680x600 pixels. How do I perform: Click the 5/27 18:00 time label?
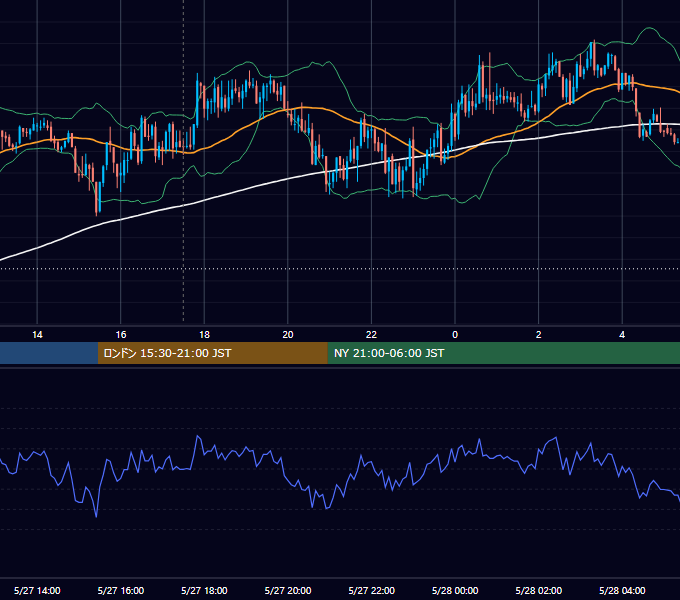(204, 590)
